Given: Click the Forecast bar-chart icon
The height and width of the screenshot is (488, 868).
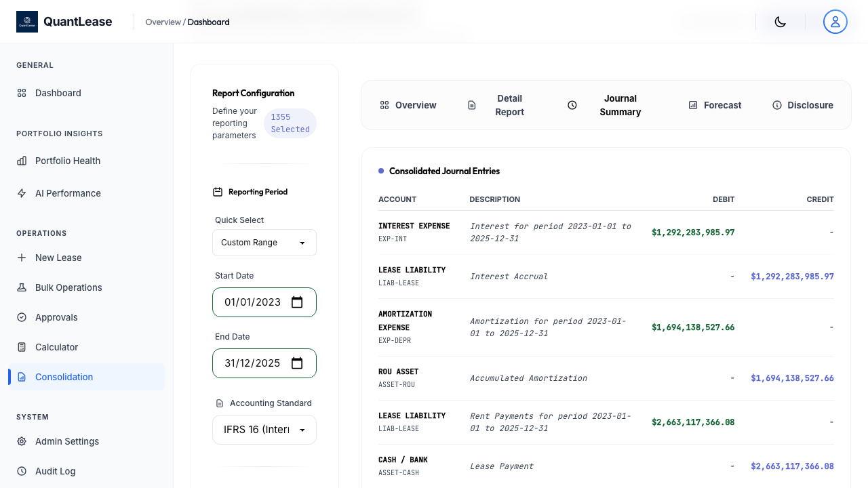Looking at the screenshot, I should [x=692, y=105].
